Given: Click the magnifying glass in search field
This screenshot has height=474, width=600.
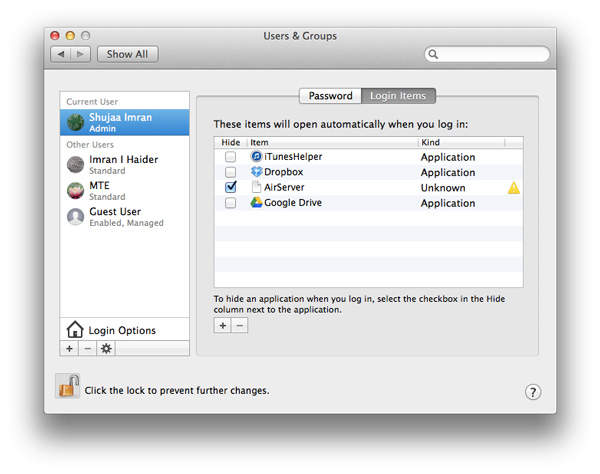Looking at the screenshot, I should click(x=433, y=54).
